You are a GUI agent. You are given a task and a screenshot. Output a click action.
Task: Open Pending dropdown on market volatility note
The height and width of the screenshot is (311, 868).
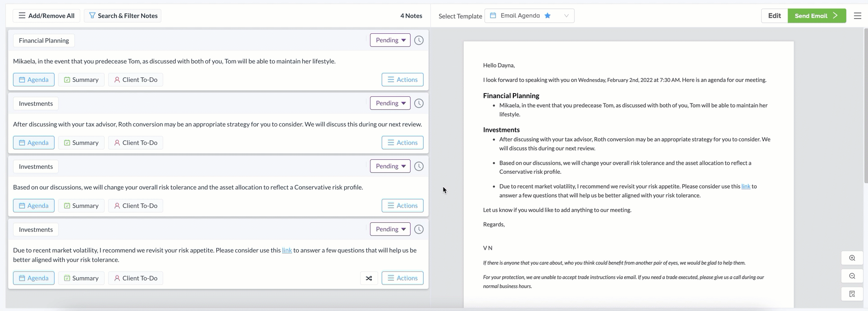tap(390, 229)
